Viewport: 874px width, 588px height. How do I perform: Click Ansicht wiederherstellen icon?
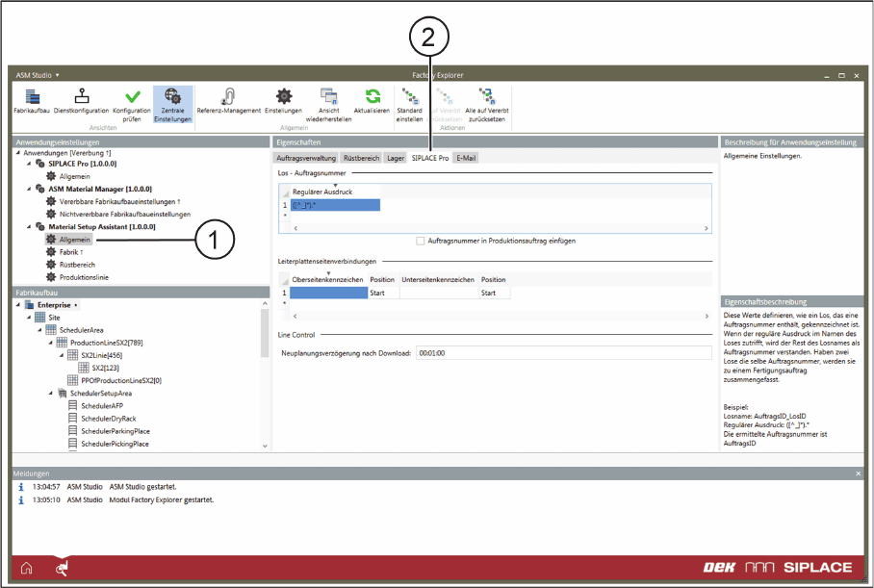(328, 97)
